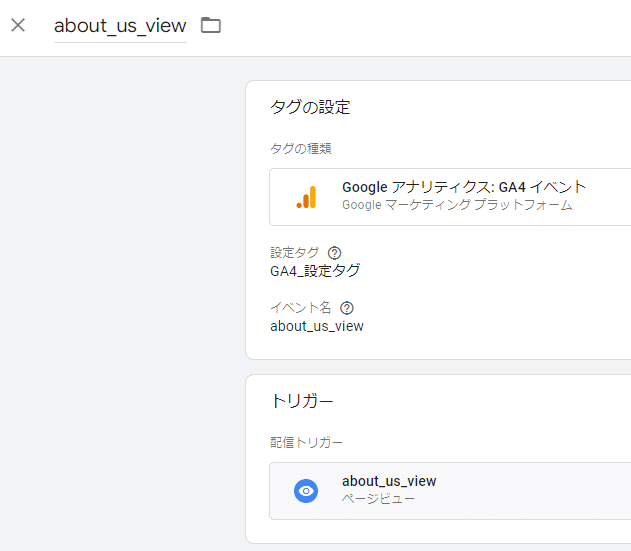Viewport: 631px width, 551px height.
Task: Edit the tag name about_us_view at top
Action: [120, 26]
